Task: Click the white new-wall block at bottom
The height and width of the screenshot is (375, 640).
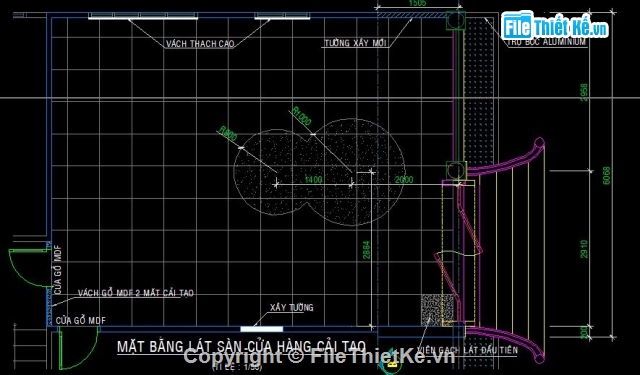Action: [261, 329]
